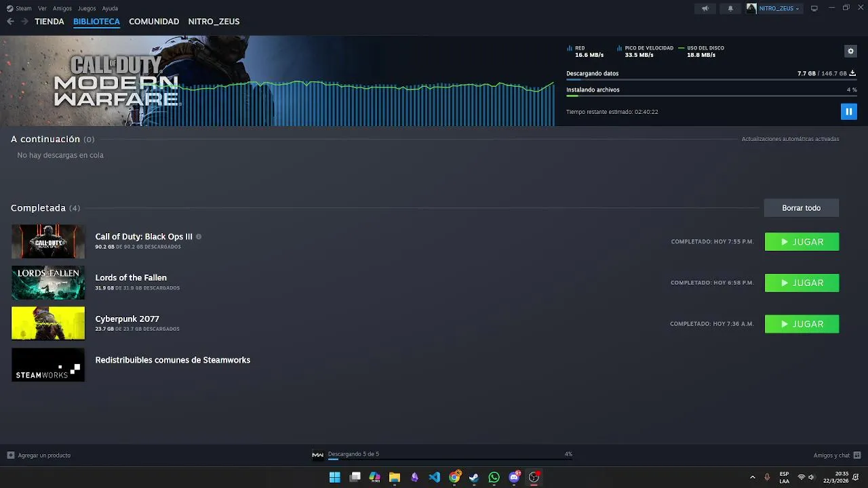Click the Steamworks thumbnail
Image resolution: width=868 pixels, height=488 pixels.
tap(48, 365)
